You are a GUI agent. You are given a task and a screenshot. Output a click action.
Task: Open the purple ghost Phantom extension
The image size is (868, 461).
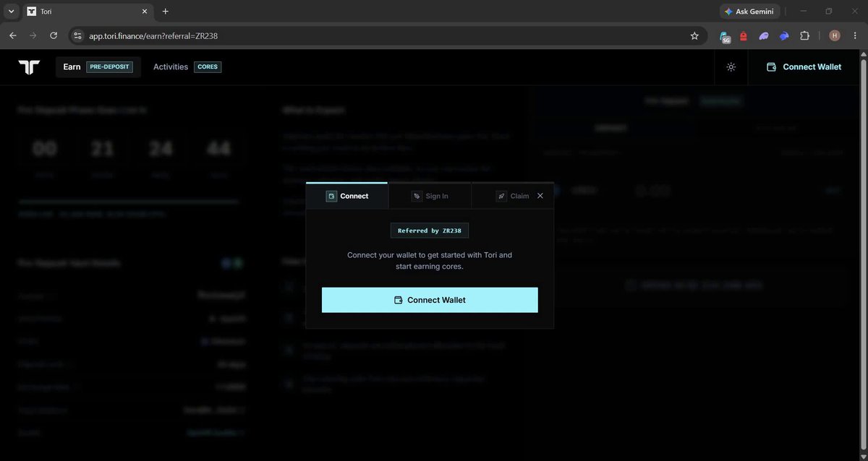click(x=764, y=35)
